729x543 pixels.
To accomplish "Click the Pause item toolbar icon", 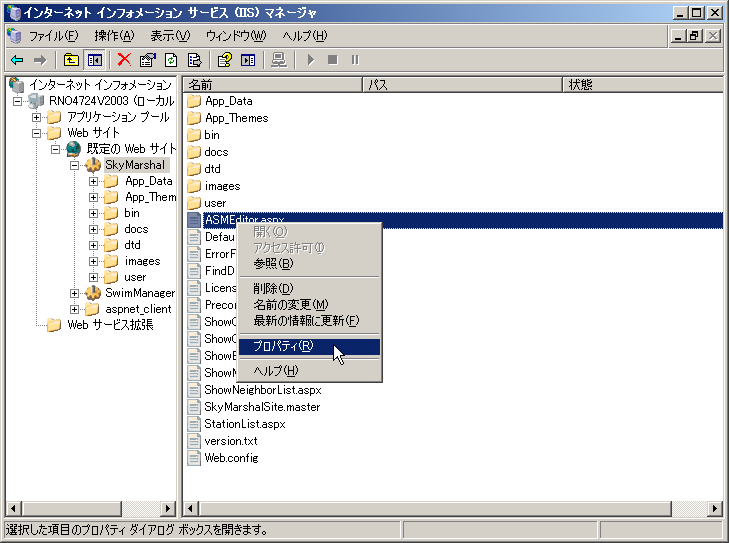I will point(355,60).
